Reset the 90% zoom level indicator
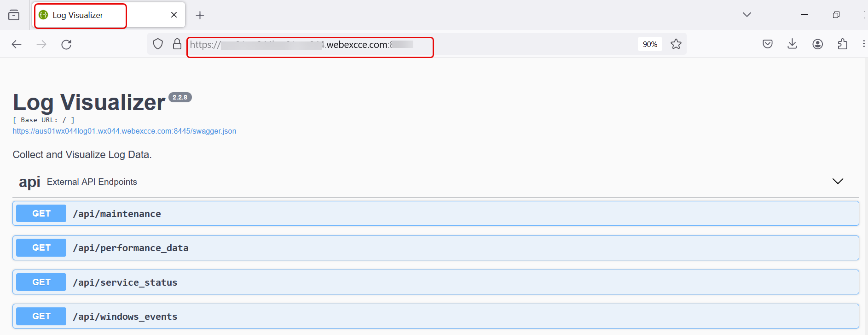Image resolution: width=868 pixels, height=335 pixels. point(650,44)
